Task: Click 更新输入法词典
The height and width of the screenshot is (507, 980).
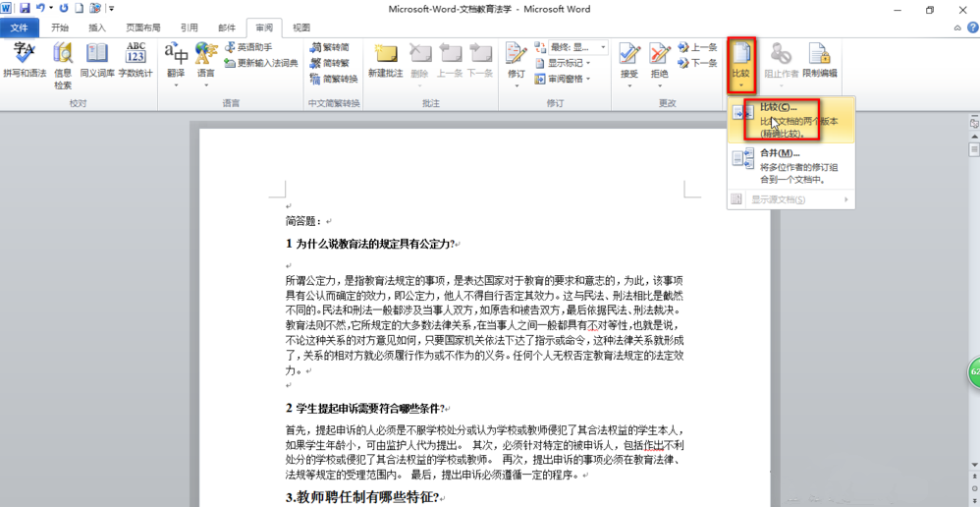Action: click(x=260, y=63)
